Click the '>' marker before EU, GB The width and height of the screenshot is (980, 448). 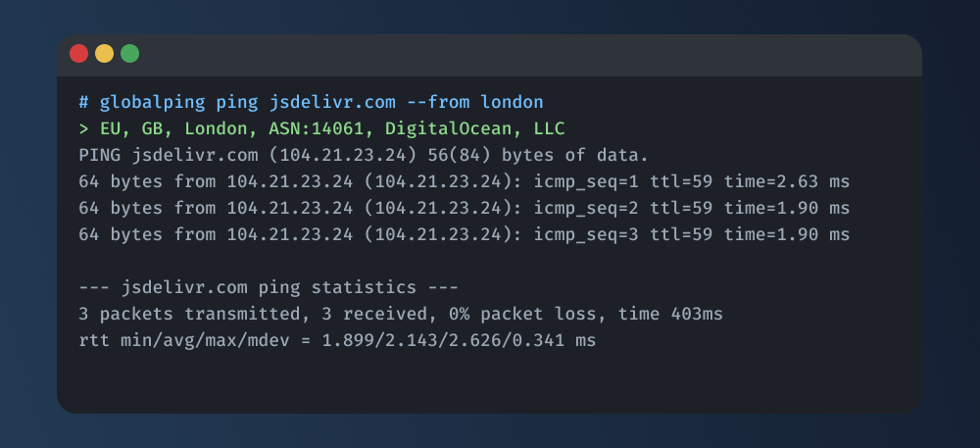pos(84,128)
